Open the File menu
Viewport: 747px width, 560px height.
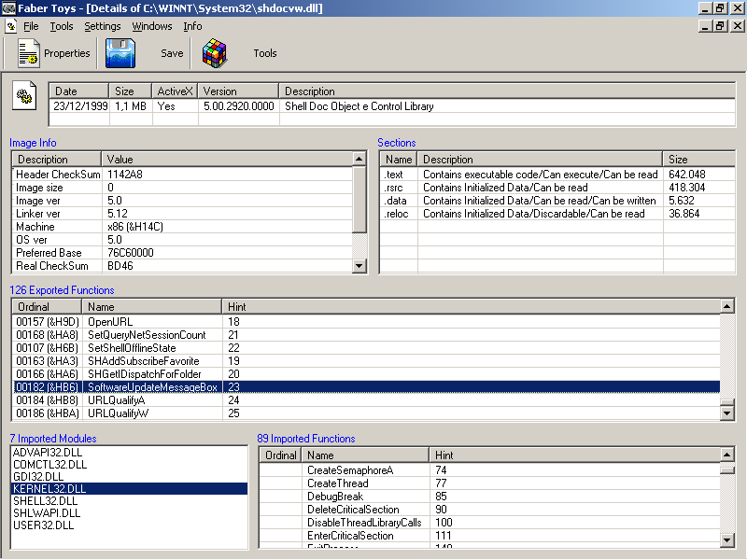coord(31,26)
